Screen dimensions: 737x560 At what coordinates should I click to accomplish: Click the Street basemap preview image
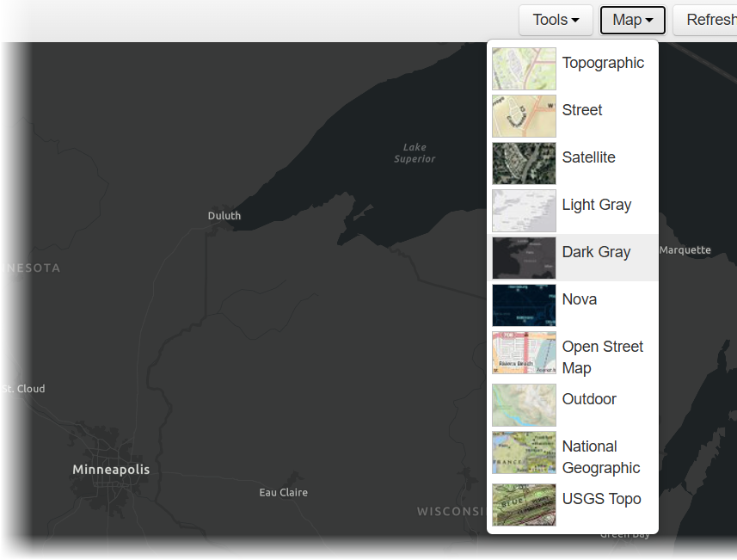[x=524, y=116]
